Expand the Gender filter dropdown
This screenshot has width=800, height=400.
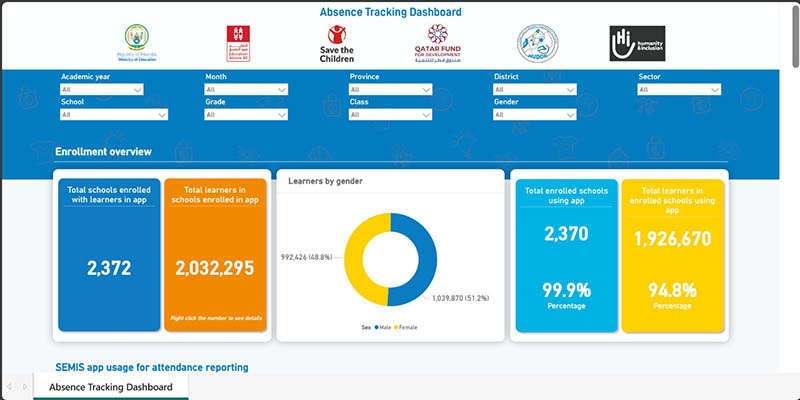tap(535, 115)
